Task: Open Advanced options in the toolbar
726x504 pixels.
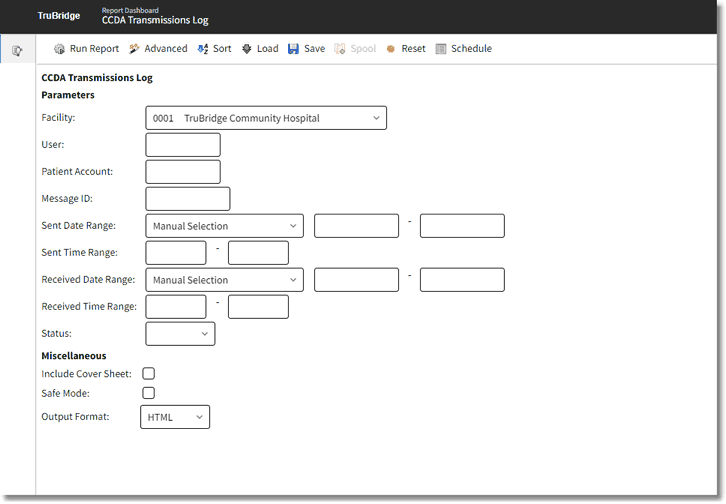Action: 134,48
